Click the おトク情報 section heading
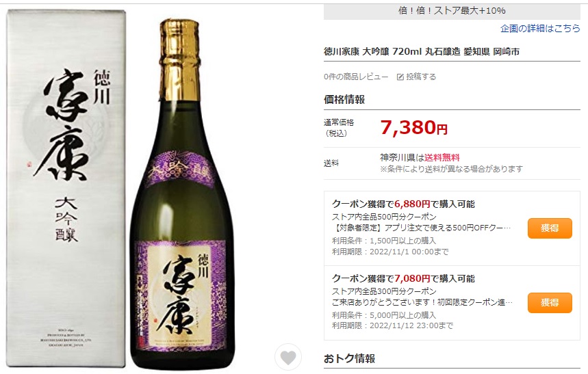 click(x=349, y=359)
